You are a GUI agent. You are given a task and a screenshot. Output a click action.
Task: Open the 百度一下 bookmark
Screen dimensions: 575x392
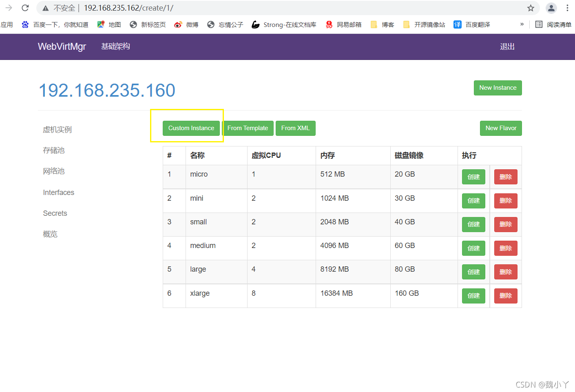55,25
